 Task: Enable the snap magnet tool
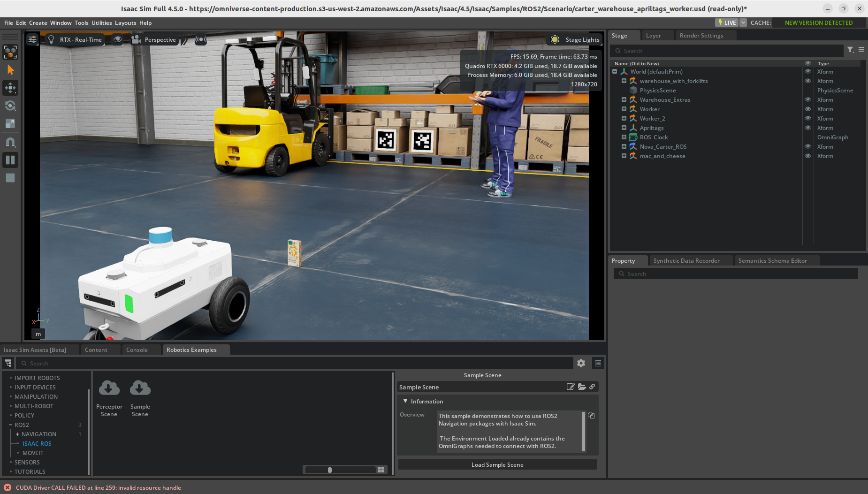point(10,142)
